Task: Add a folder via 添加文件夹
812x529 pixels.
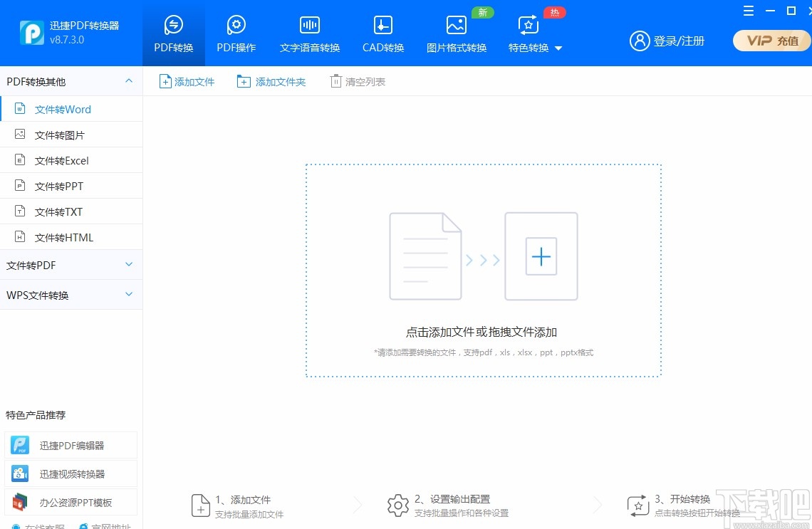Action: (271, 81)
